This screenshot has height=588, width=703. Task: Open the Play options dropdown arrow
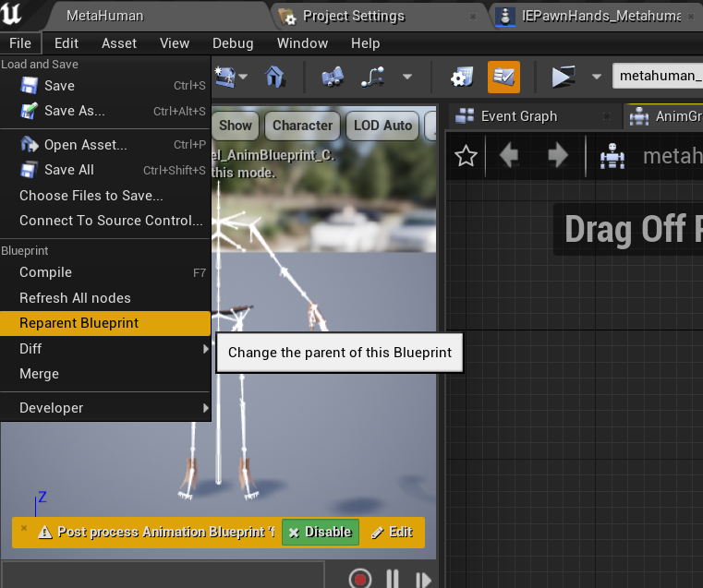(596, 77)
